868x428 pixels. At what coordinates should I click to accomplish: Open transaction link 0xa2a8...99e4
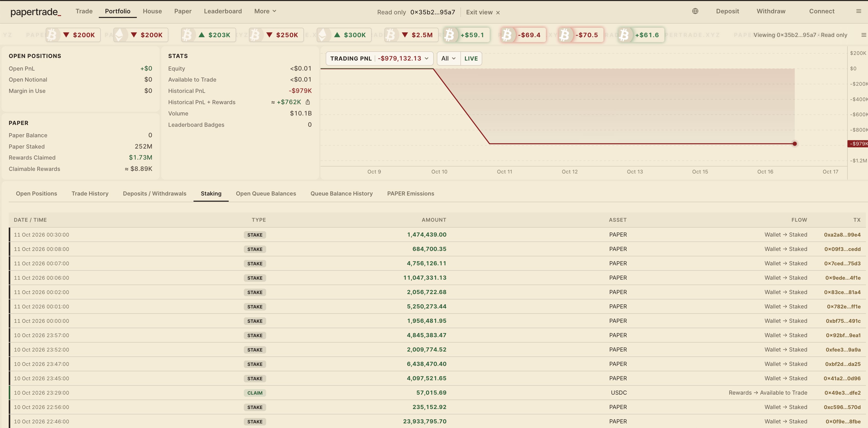[842, 235]
